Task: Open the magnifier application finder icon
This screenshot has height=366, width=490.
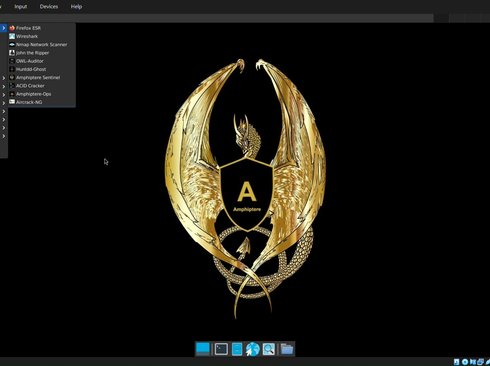Action: pos(269,349)
